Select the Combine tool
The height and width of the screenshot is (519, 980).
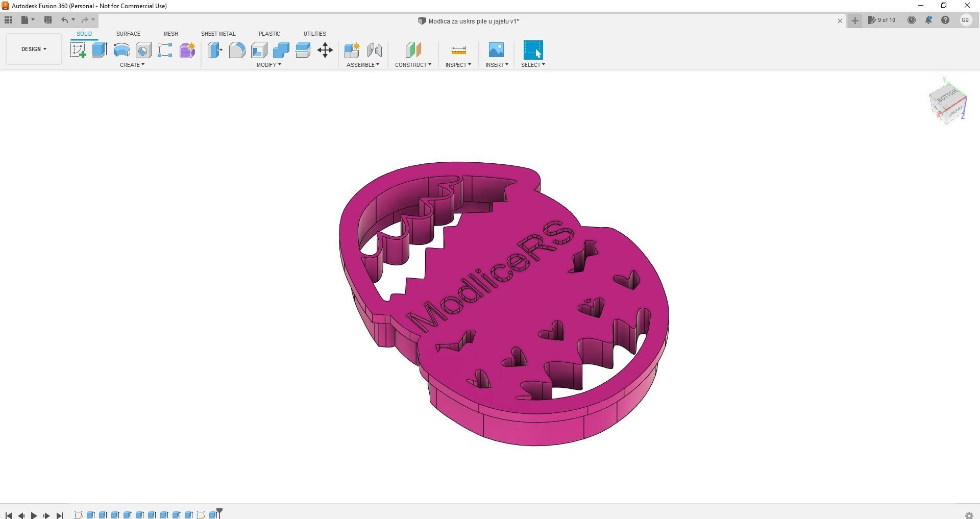(281, 50)
